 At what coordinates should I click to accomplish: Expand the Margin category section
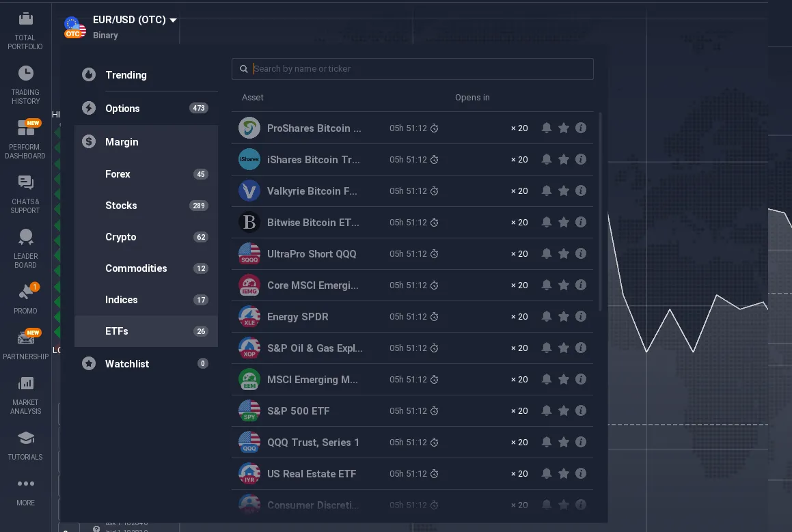pos(122,142)
